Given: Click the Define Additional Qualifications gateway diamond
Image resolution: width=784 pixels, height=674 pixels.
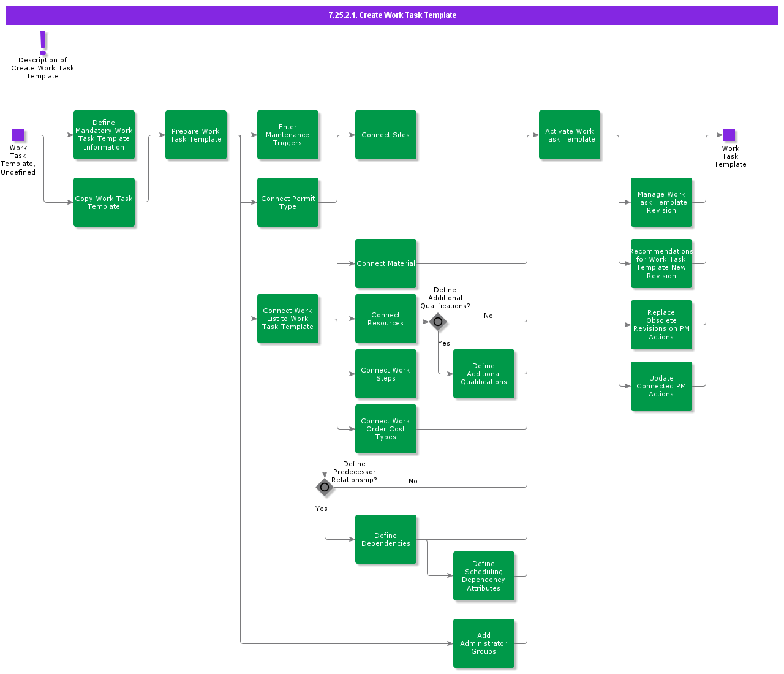Looking at the screenshot, I should [x=438, y=322].
